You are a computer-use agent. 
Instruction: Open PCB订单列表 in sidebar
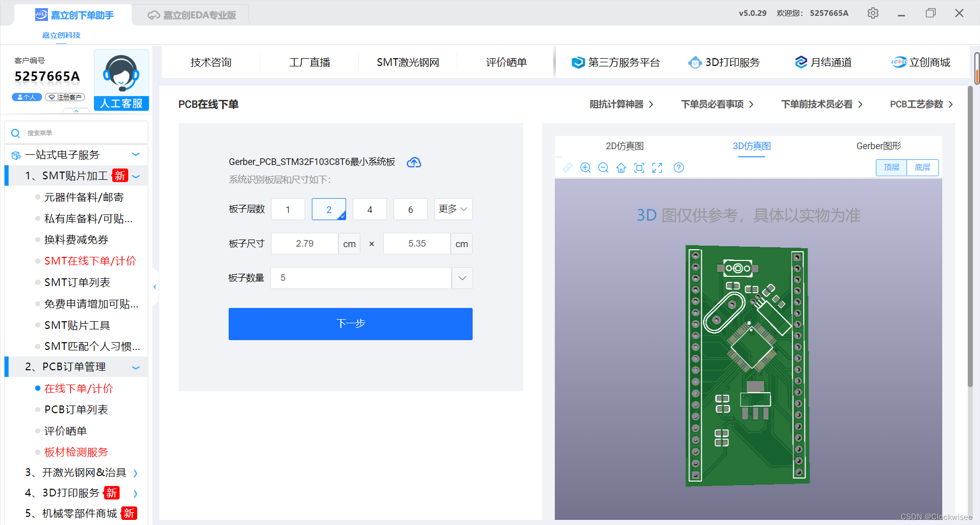pyautogui.click(x=76, y=410)
